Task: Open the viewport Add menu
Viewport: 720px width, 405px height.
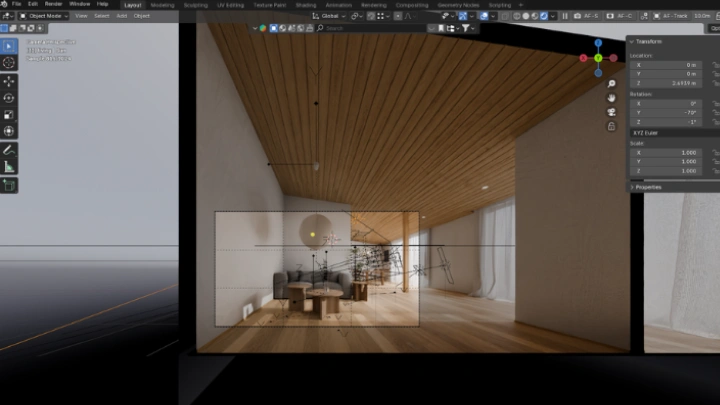Action: pyautogui.click(x=122, y=16)
